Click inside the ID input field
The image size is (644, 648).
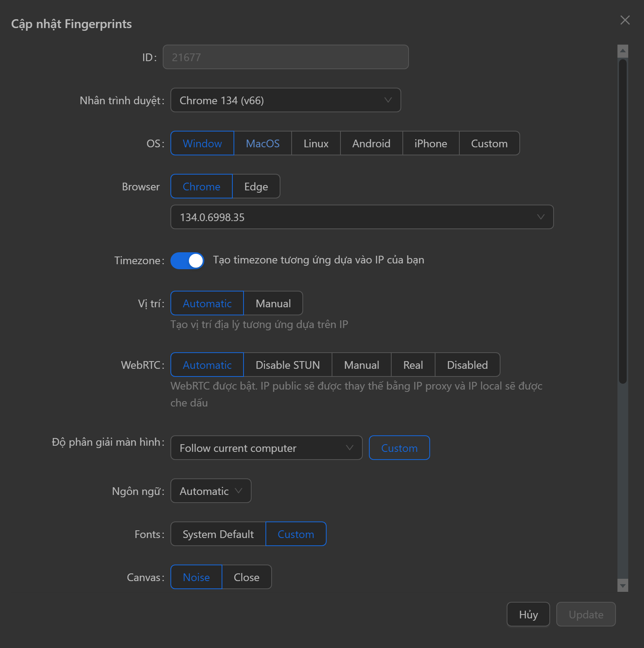[285, 57]
